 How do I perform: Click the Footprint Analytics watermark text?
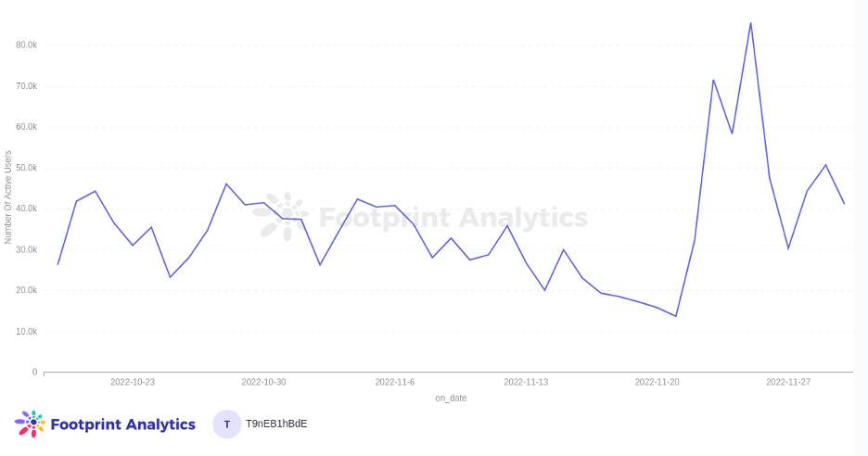[453, 218]
